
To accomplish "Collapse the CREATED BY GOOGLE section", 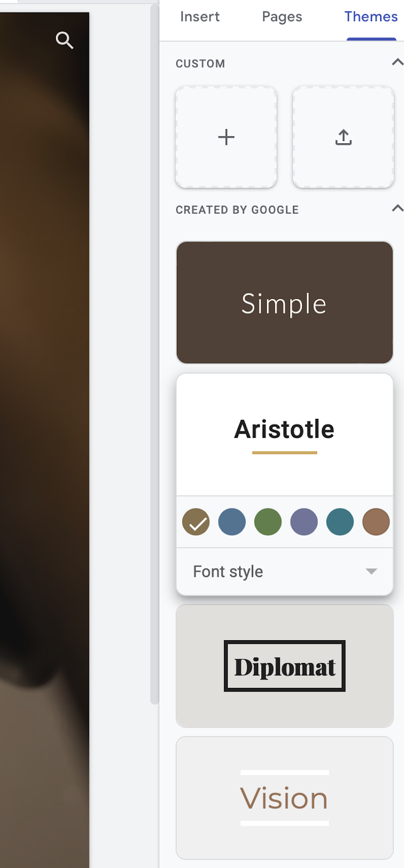I will [397, 208].
